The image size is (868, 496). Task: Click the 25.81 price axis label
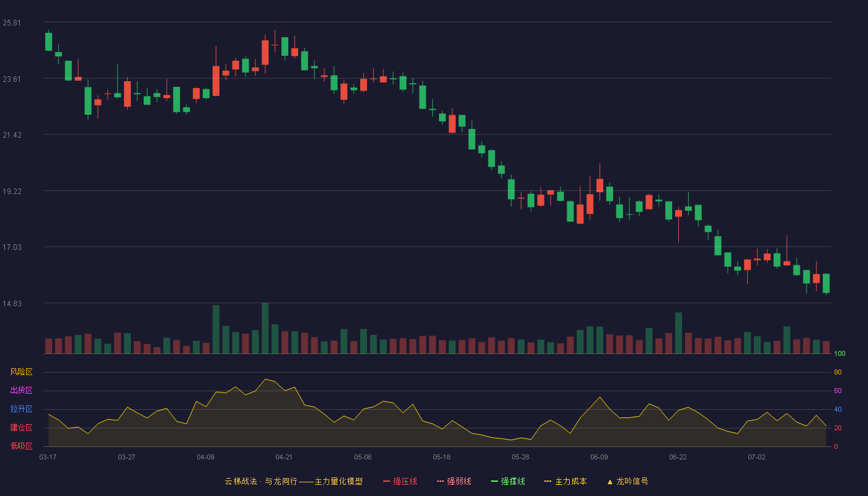[x=12, y=23]
